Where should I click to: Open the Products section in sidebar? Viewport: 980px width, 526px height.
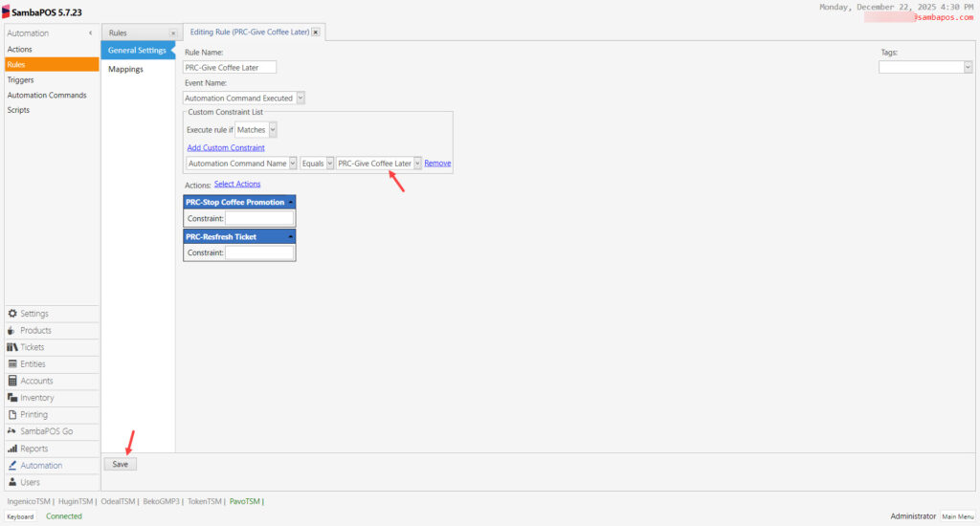(35, 331)
